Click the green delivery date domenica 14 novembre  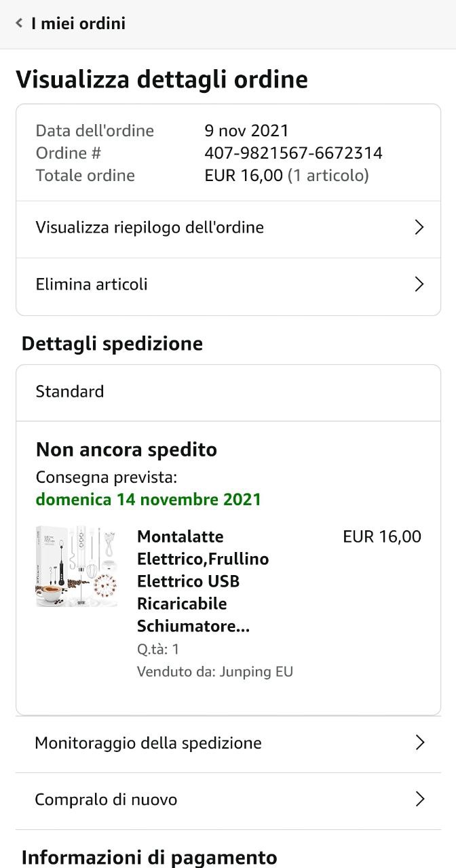[148, 500]
